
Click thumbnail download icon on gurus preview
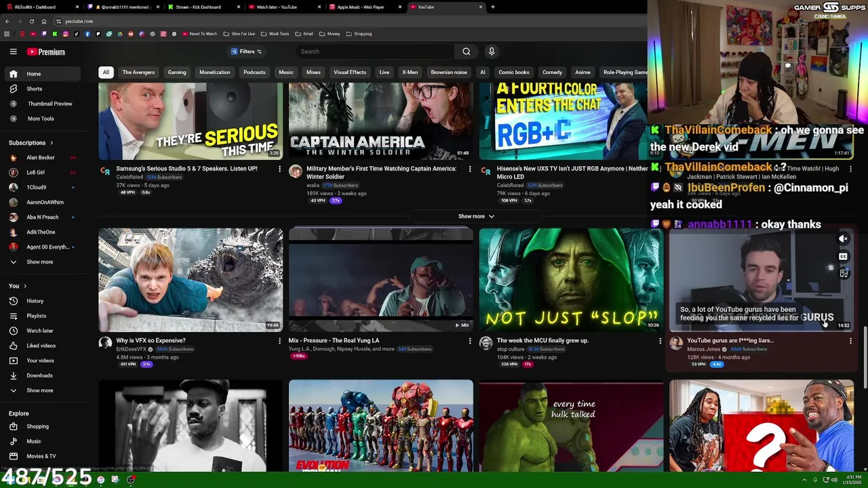point(844,274)
